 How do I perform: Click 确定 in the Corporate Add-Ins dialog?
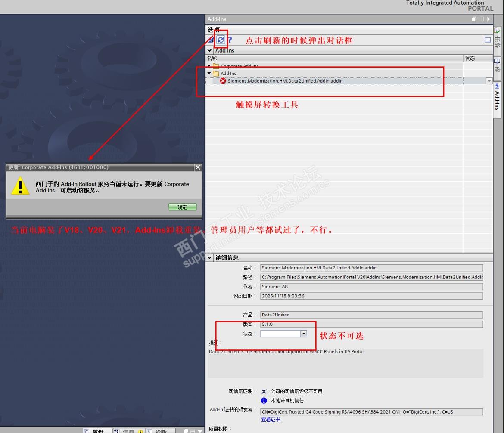click(182, 207)
